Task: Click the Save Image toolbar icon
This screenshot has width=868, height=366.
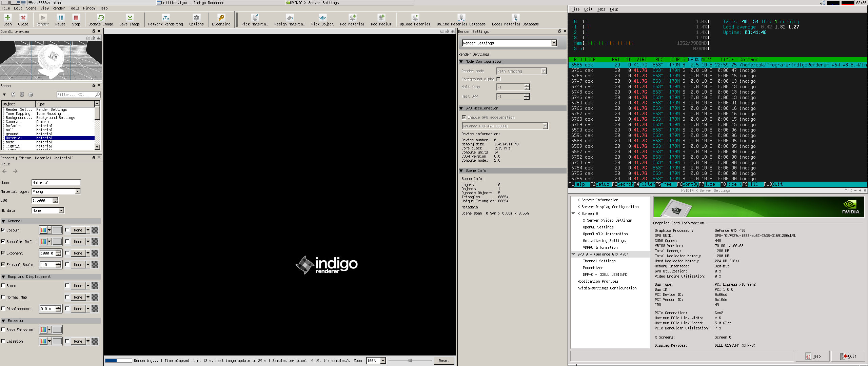Action: 130,18
